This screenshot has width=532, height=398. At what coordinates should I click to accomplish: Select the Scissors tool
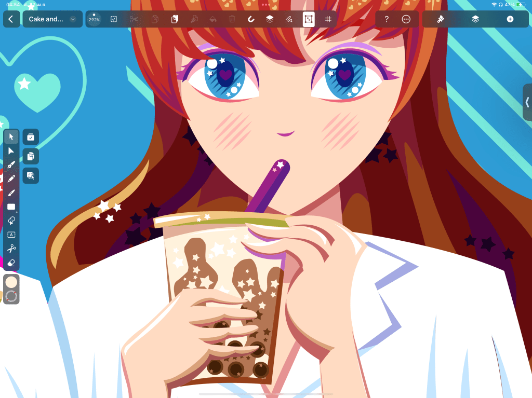point(11,249)
